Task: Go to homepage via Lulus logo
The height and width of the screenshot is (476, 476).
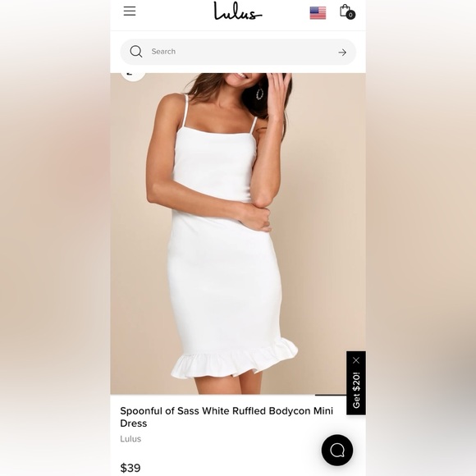Action: pos(238,11)
